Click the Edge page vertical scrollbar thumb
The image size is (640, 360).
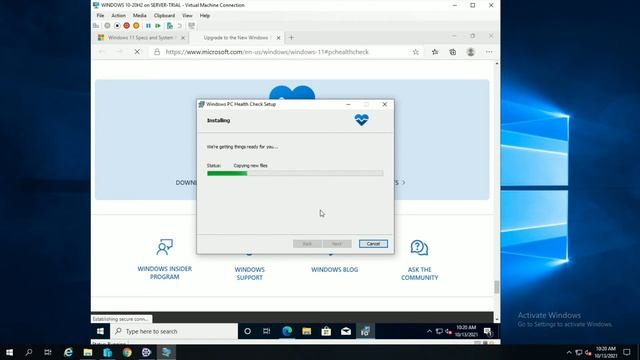[497, 287]
